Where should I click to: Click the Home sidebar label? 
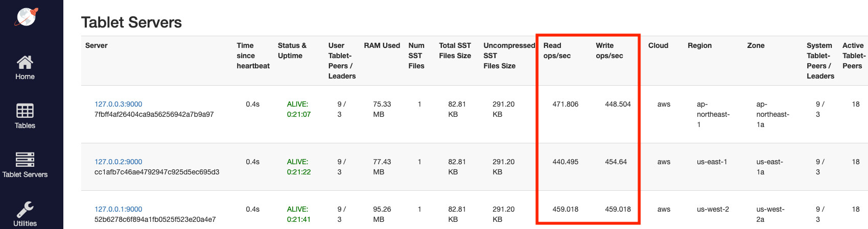[x=25, y=77]
